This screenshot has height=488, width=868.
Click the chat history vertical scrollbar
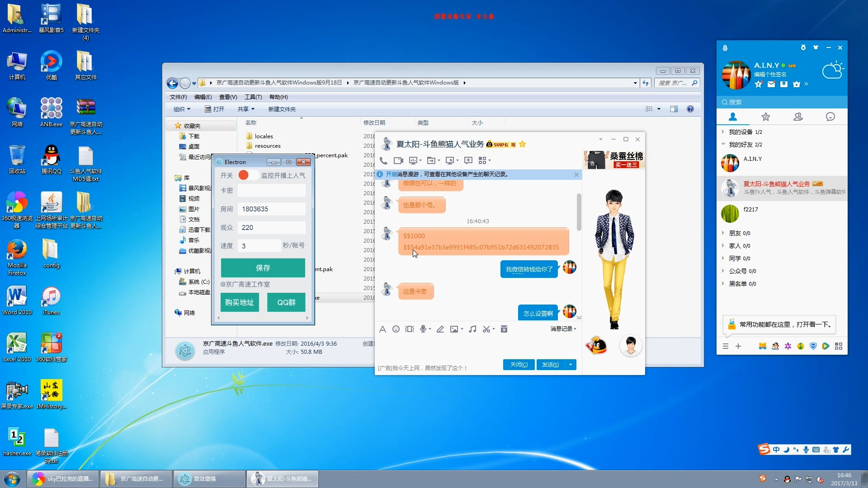pos(579,211)
